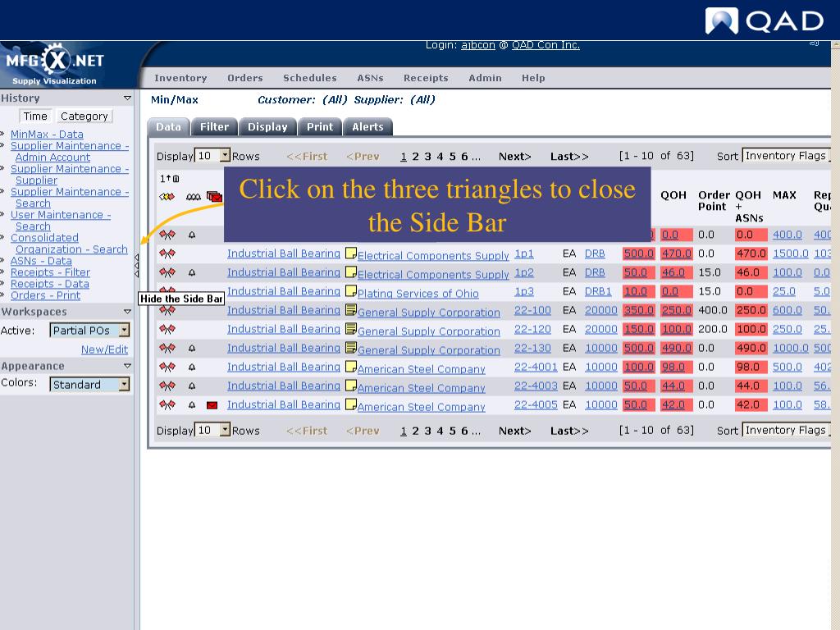Click the part number 22-4001 link
This screenshot has width=840, height=630.
(x=536, y=367)
